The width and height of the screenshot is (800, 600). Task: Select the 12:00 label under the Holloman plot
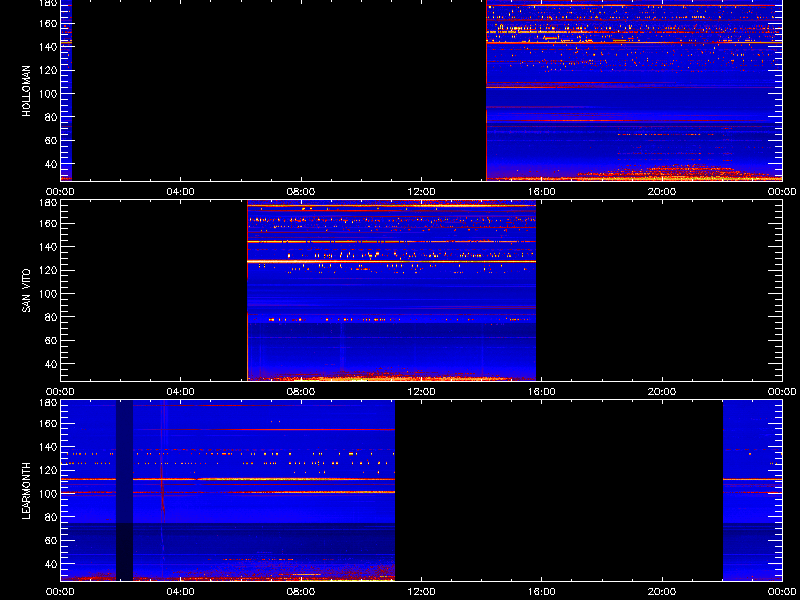(421, 192)
